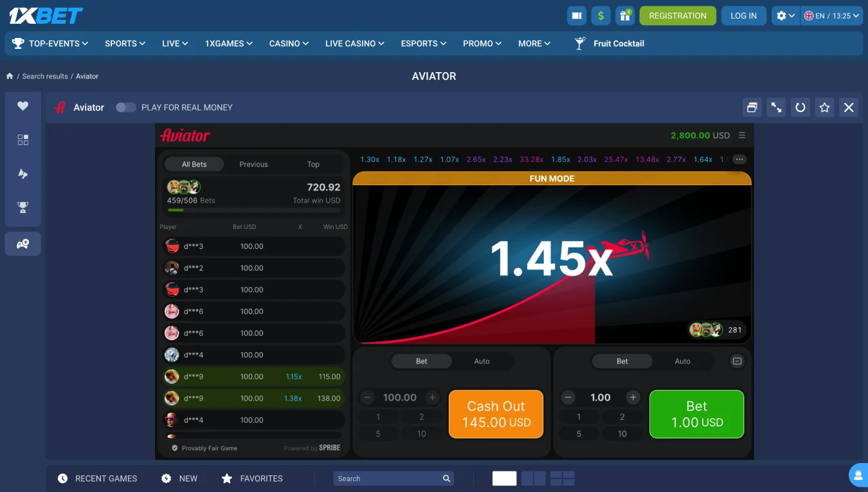Expand the Sports dropdown menu
Viewport: 868px width, 492px height.
click(x=125, y=44)
